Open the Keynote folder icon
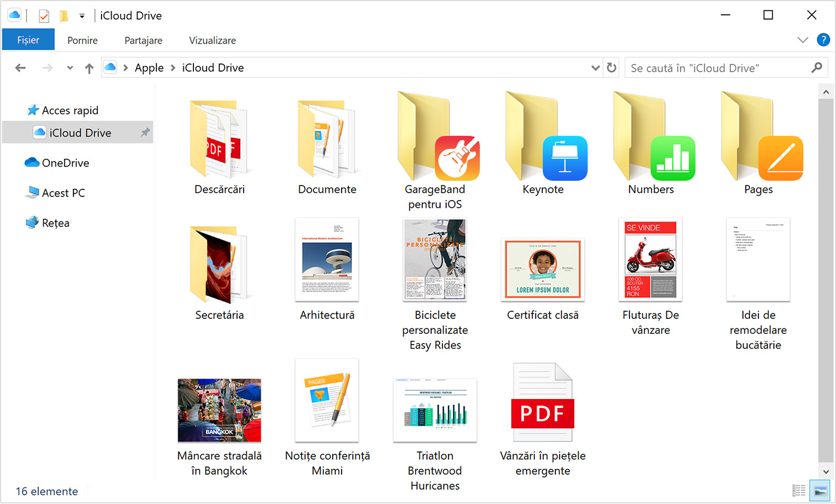 [546, 136]
